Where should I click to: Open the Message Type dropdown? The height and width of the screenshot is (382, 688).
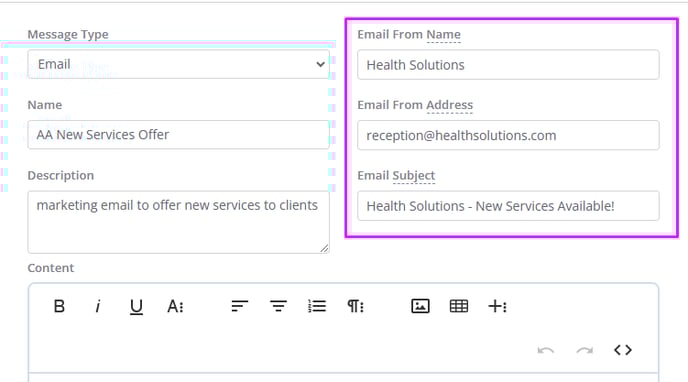pyautogui.click(x=178, y=64)
